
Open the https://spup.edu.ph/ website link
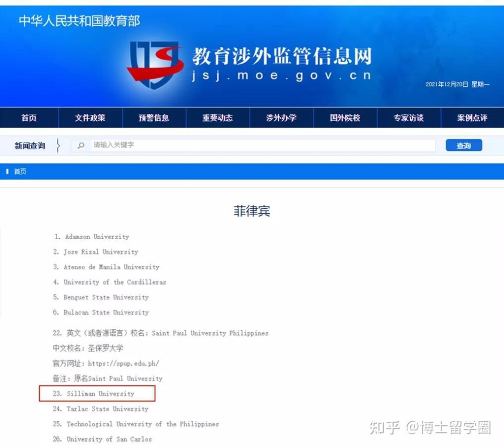123,364
